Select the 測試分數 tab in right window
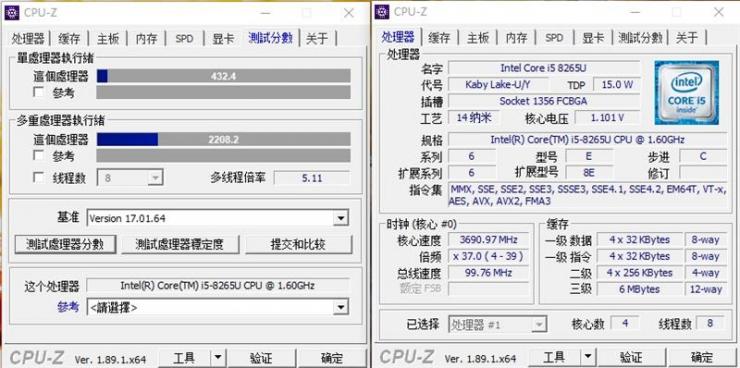Screen dimensions: 740x368 (640, 38)
